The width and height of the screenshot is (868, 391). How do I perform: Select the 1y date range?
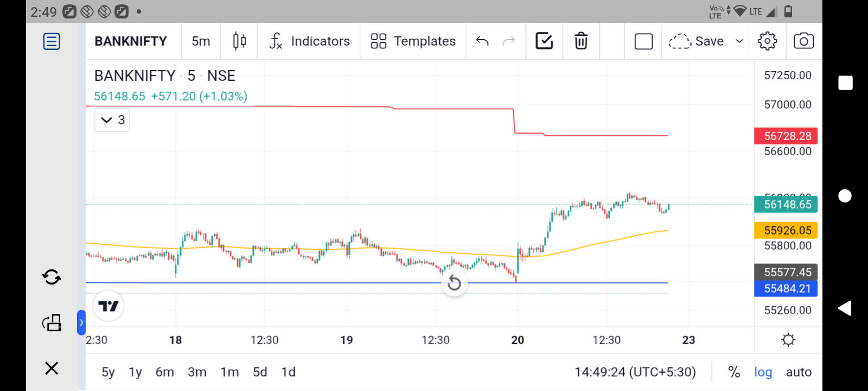(x=135, y=372)
